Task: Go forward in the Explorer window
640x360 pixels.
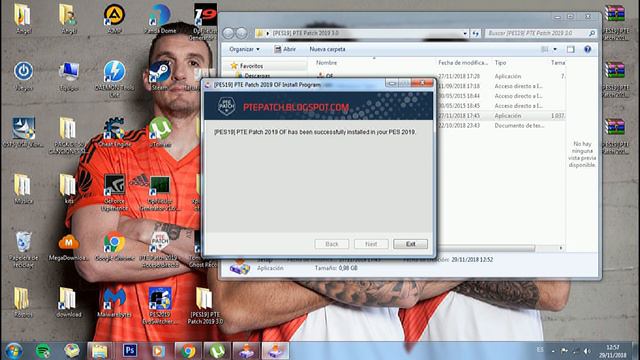Action: click(242, 33)
